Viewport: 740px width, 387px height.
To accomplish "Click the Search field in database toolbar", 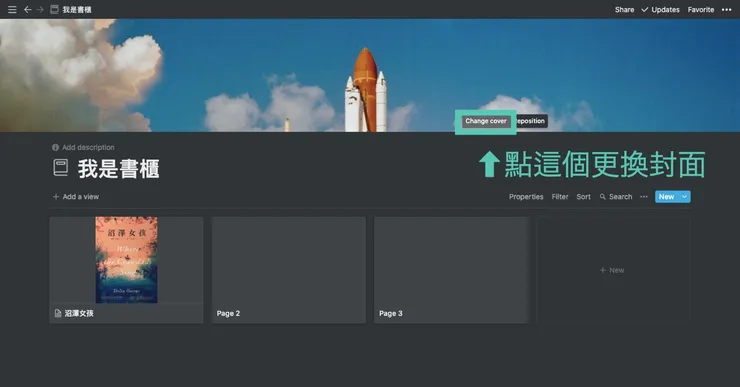I will coord(616,197).
